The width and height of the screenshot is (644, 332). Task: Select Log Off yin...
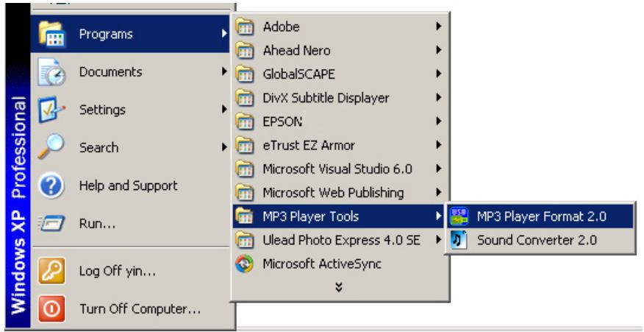(x=131, y=271)
